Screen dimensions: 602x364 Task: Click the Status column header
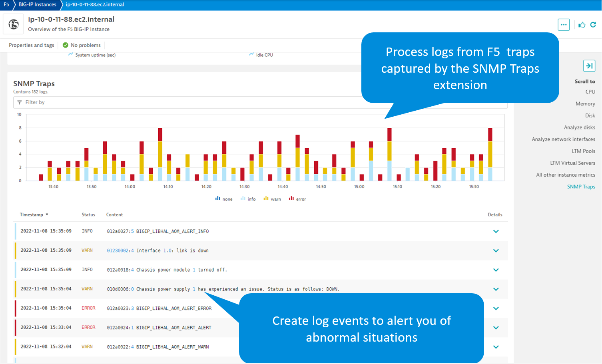coord(88,215)
